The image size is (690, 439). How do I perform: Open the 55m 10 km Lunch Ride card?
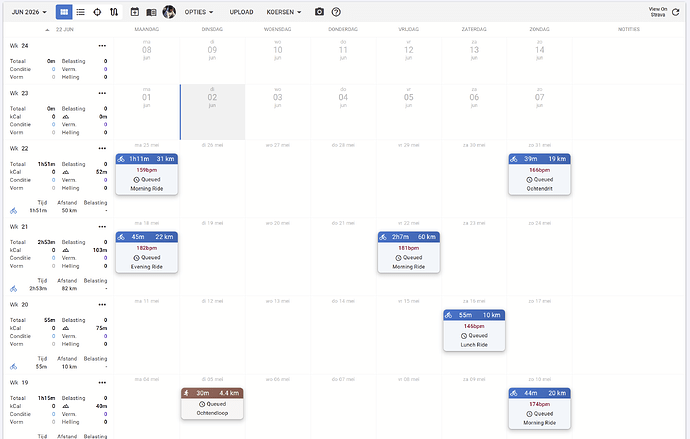(474, 330)
